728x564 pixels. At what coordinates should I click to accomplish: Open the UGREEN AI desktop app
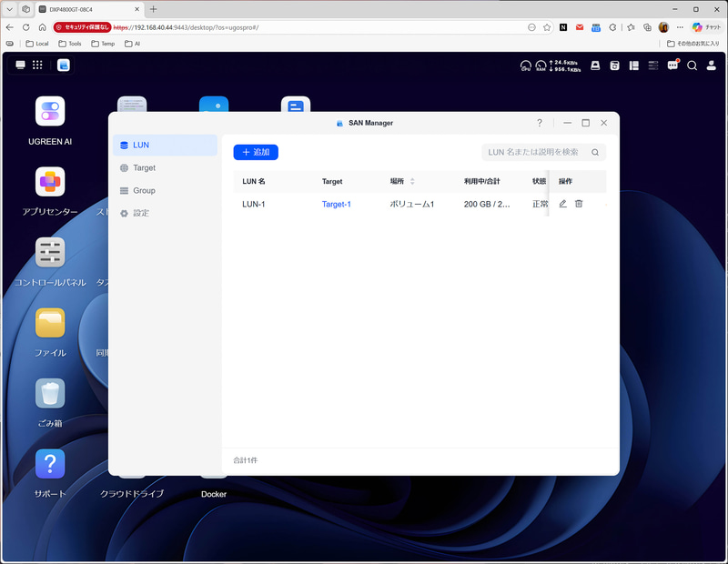coord(50,111)
